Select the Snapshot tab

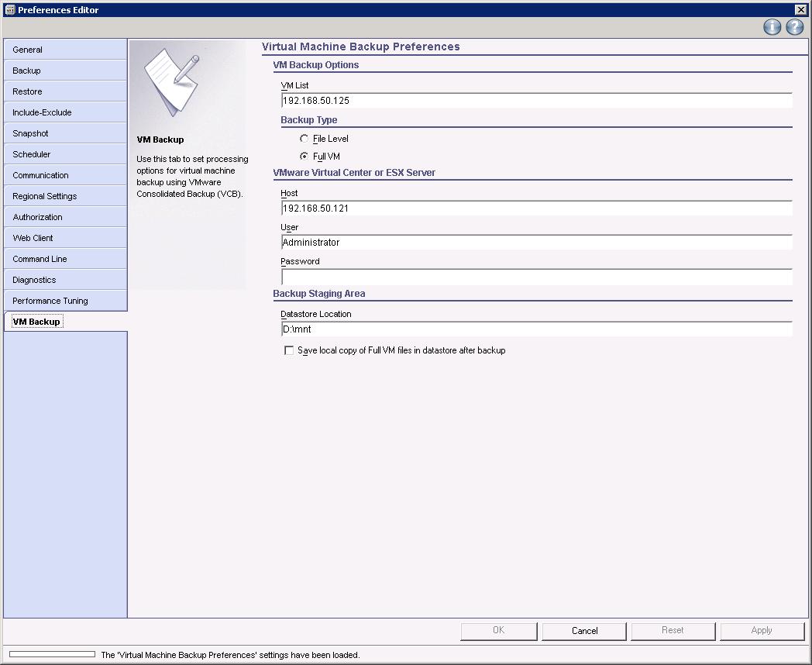[x=65, y=133]
